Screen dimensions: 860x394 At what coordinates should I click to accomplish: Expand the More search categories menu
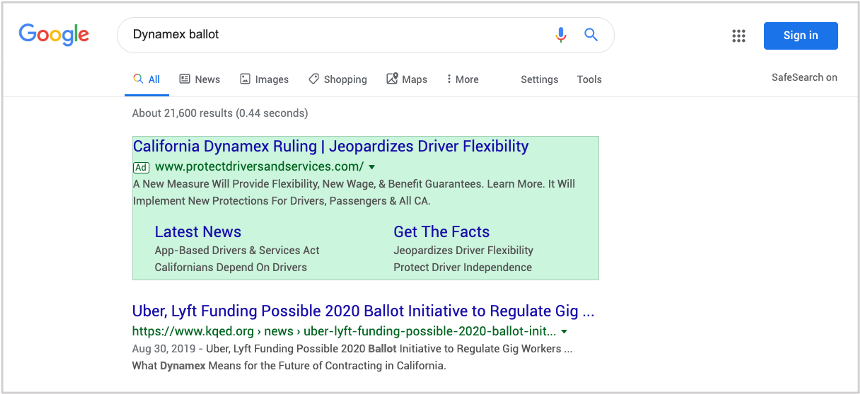click(x=462, y=80)
